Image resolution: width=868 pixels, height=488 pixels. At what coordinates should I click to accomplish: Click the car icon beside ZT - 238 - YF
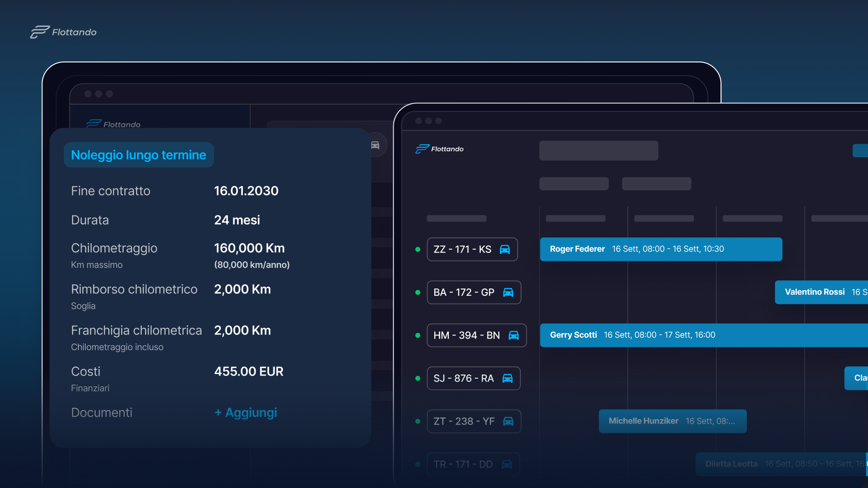[x=508, y=421]
